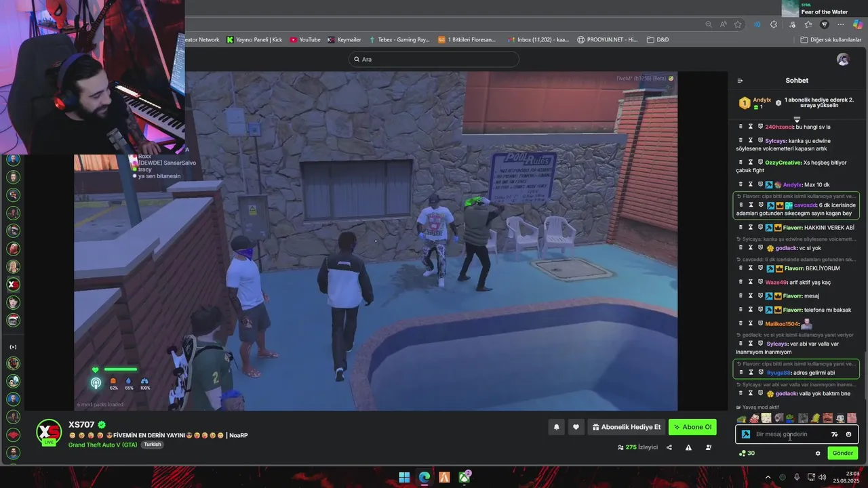Expand the gift leaderboard arrow below Andylx

797,119
